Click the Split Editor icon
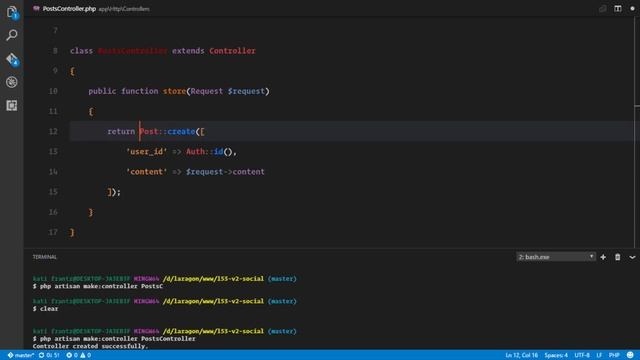 click(x=618, y=9)
